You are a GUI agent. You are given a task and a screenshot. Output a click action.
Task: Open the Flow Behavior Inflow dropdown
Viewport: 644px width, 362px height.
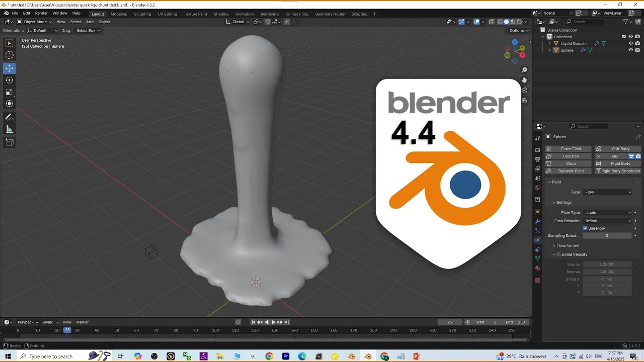(607, 221)
